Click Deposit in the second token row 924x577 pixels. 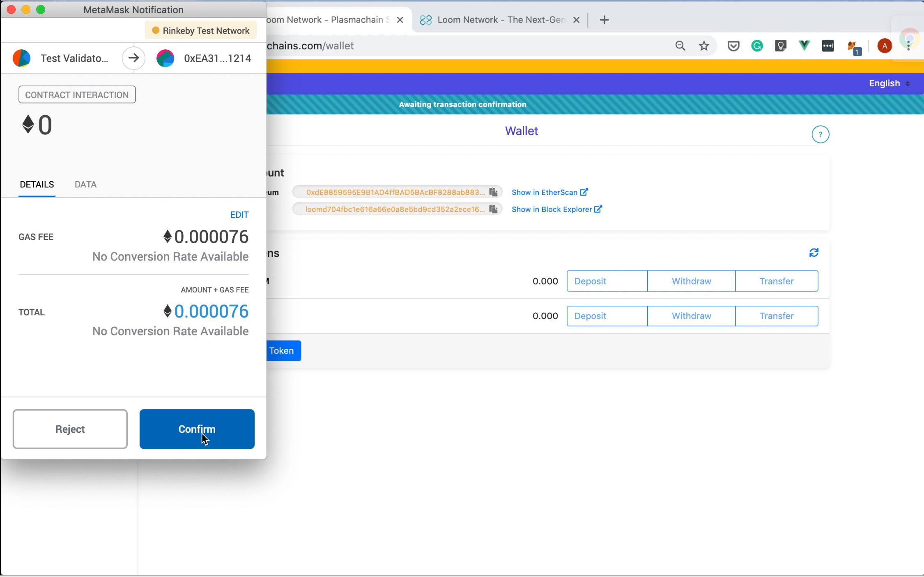pyautogui.click(x=607, y=316)
